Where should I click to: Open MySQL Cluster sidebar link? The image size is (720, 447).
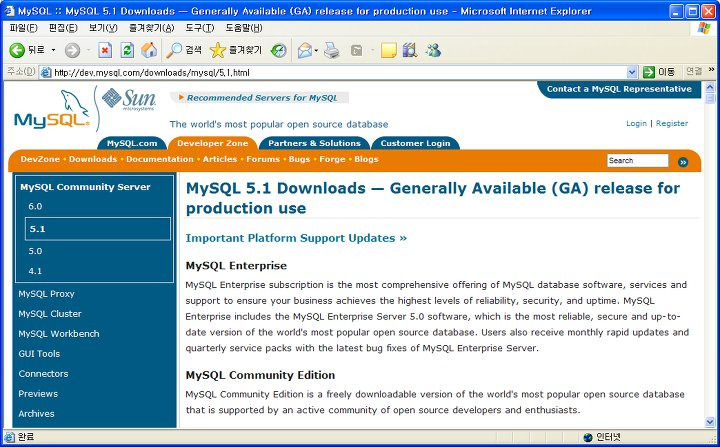pos(50,314)
